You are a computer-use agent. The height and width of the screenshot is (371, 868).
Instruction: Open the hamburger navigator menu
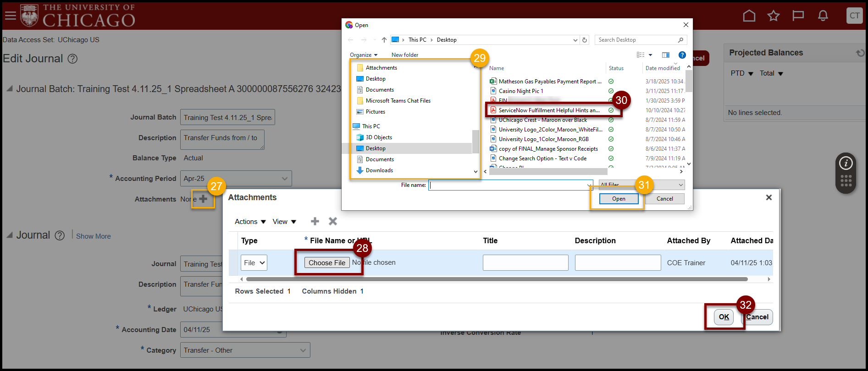pyautogui.click(x=10, y=16)
